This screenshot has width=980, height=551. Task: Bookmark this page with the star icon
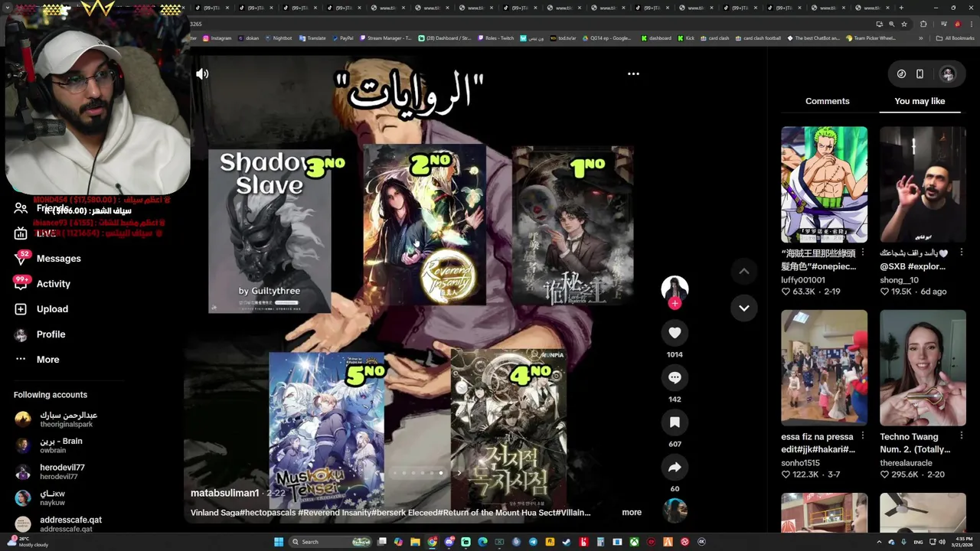point(904,24)
